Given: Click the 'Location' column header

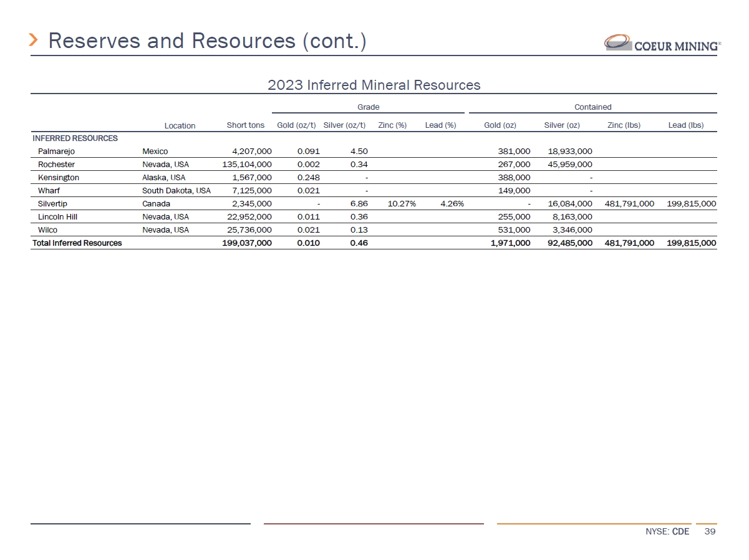Looking at the screenshot, I should coord(180,125).
